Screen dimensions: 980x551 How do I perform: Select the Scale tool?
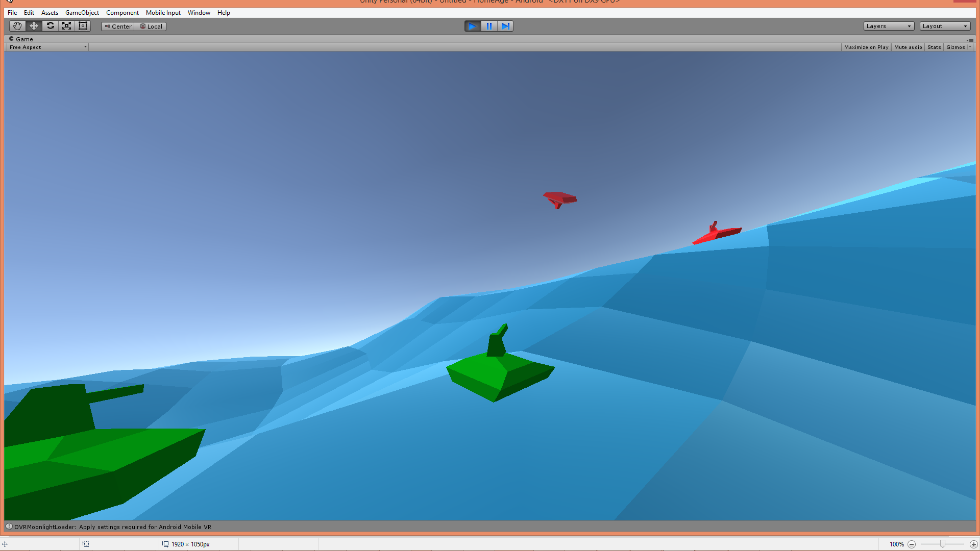pyautogui.click(x=66, y=26)
